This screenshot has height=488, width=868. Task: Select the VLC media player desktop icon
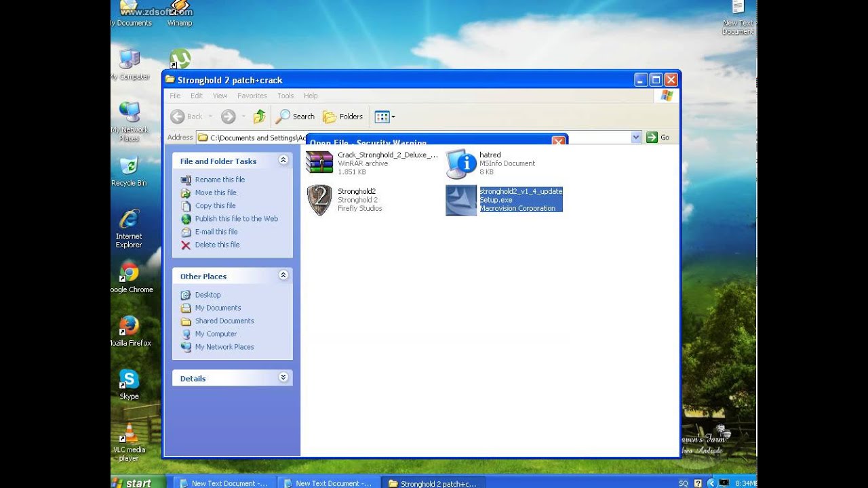(x=129, y=442)
